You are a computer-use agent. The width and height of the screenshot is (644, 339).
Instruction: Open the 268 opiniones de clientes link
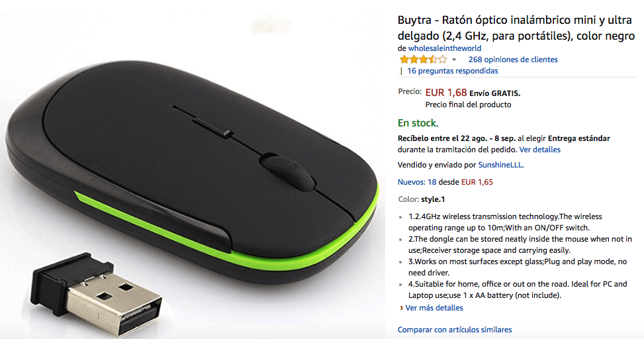[x=513, y=60]
